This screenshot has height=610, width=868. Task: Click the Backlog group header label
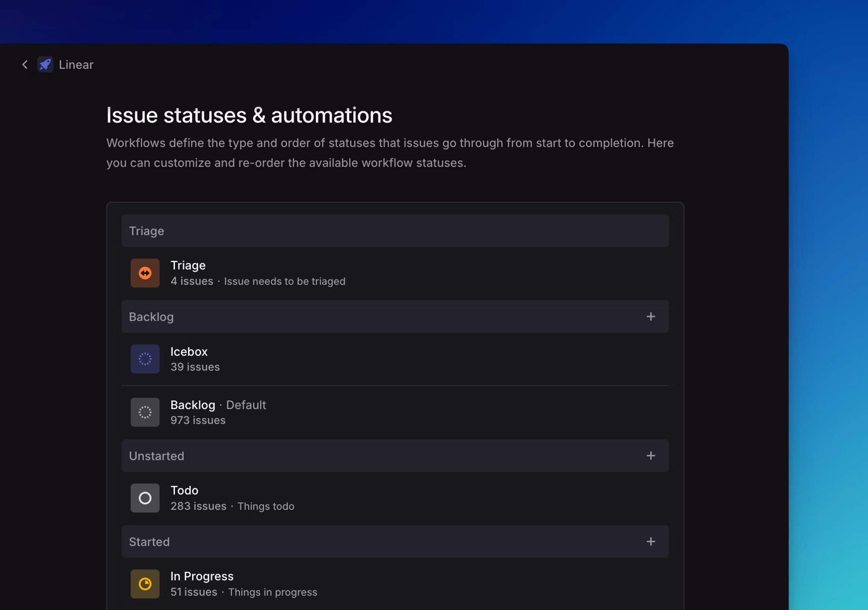click(x=151, y=317)
